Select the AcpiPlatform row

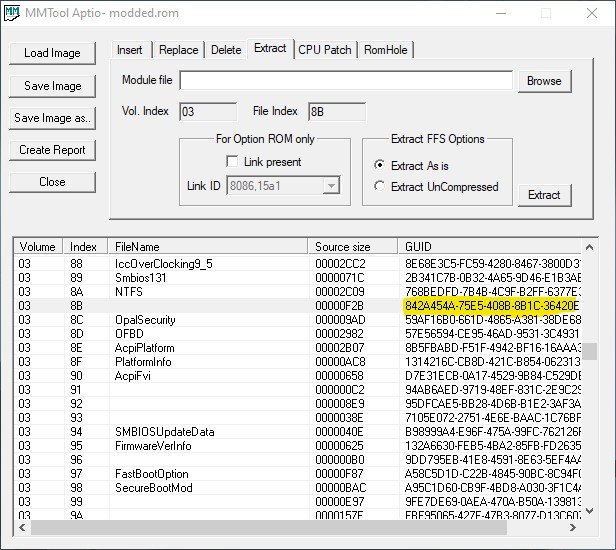(x=298, y=348)
